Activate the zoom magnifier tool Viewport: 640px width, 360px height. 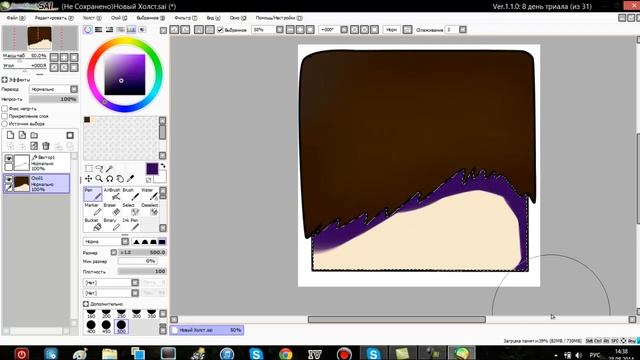point(99,179)
